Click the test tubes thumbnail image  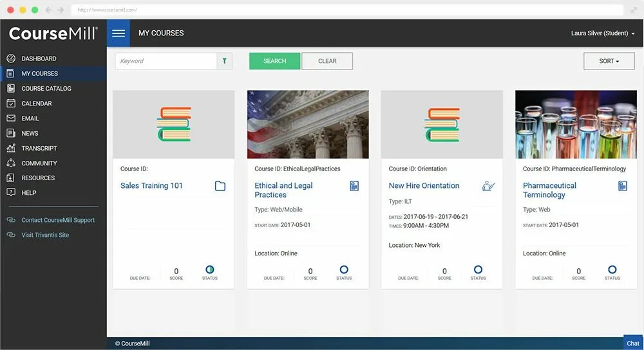[576, 124]
